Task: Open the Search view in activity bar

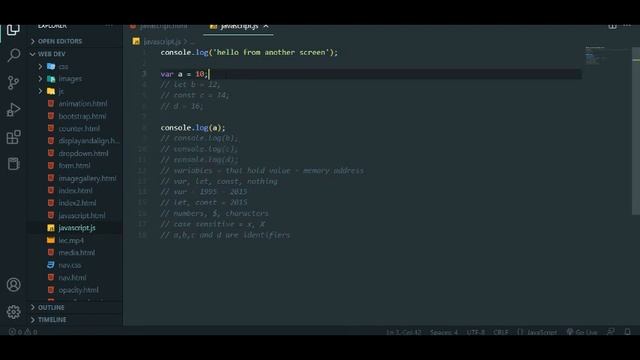Action: point(13,55)
